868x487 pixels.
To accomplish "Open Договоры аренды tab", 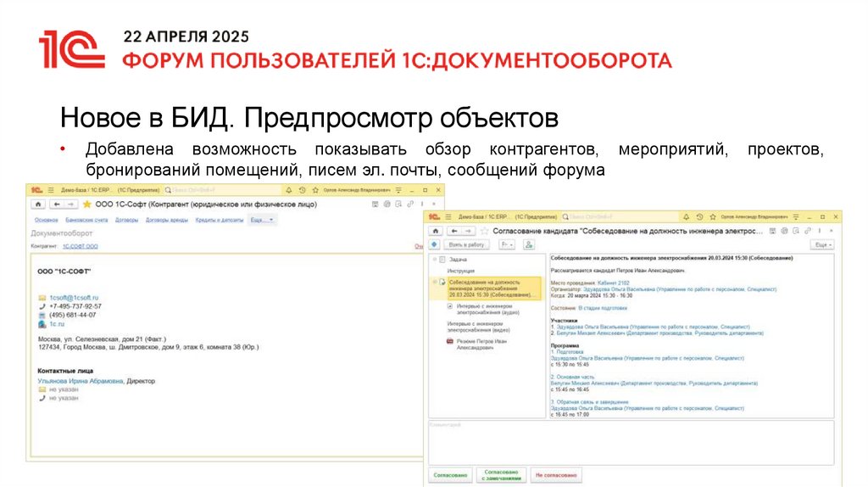I will (167, 220).
